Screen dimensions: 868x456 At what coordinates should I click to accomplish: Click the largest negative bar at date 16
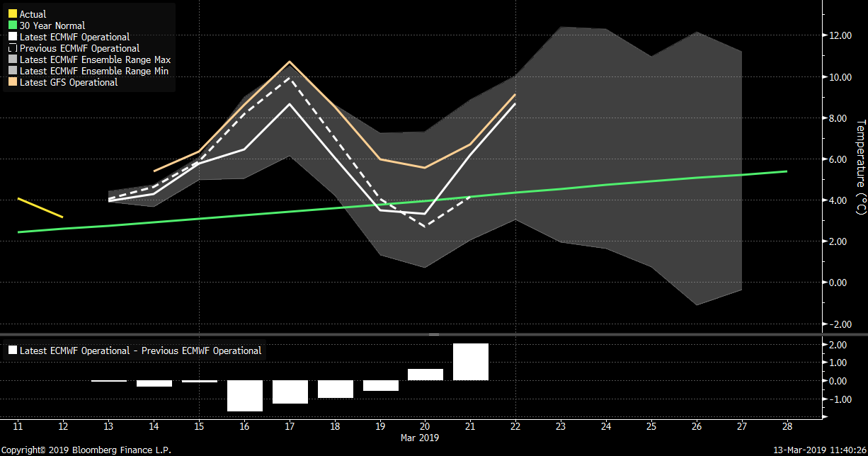tap(244, 396)
